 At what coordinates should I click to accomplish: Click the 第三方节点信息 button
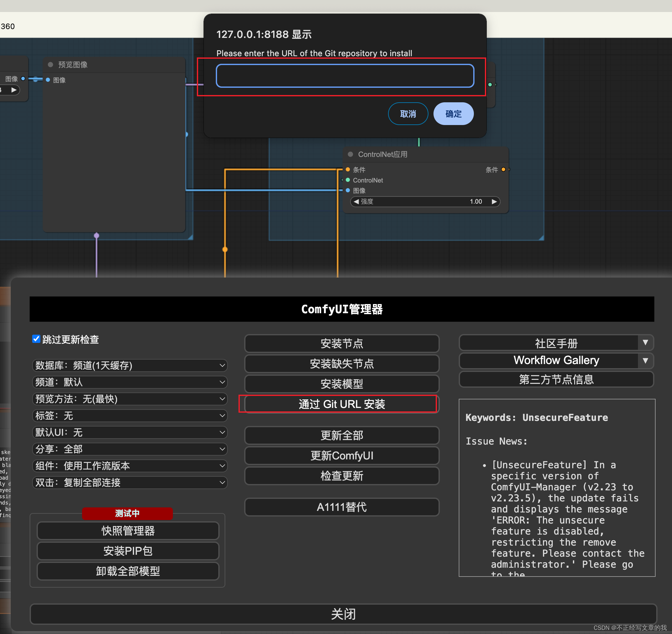pyautogui.click(x=556, y=379)
